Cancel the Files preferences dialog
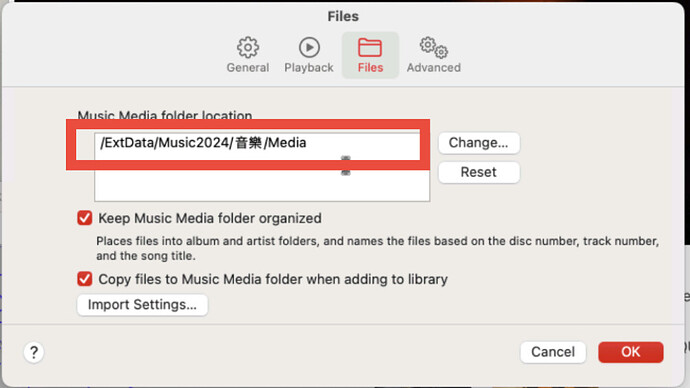The image size is (690, 388). coord(553,352)
